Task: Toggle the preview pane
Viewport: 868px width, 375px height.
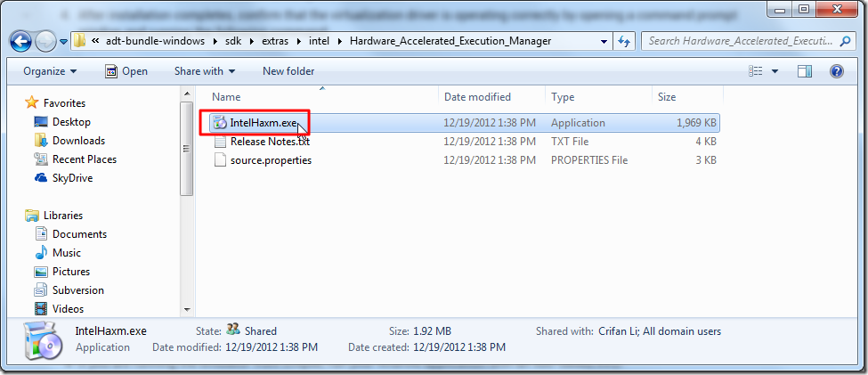Action: click(805, 71)
